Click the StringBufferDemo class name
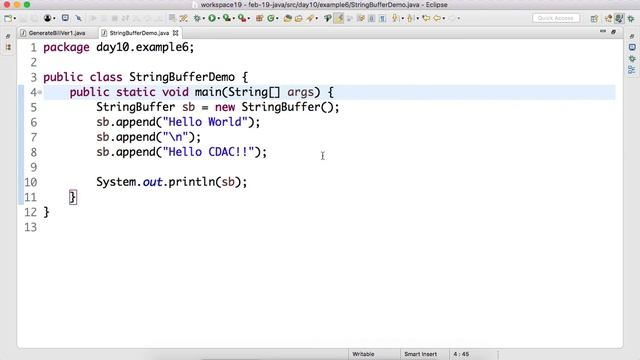Image resolution: width=640 pixels, height=360 pixels. tap(182, 77)
